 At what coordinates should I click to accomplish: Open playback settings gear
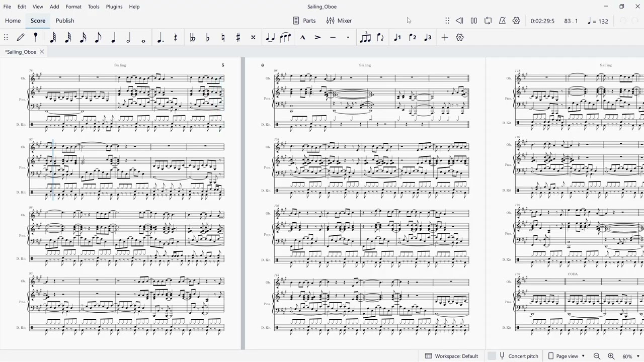click(x=516, y=21)
